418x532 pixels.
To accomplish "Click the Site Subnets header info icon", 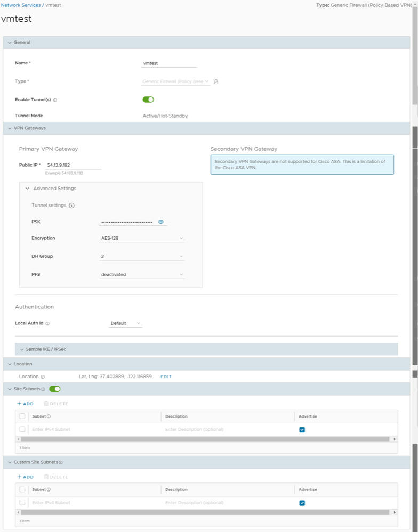I will click(x=43, y=389).
